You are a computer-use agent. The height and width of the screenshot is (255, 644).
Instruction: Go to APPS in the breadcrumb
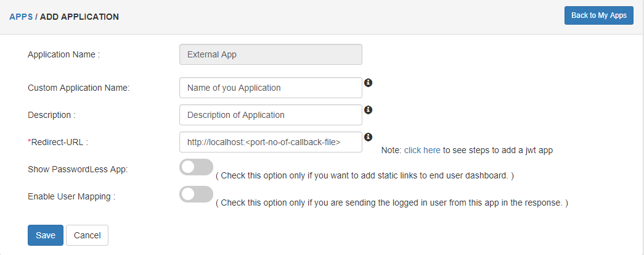pyautogui.click(x=21, y=17)
